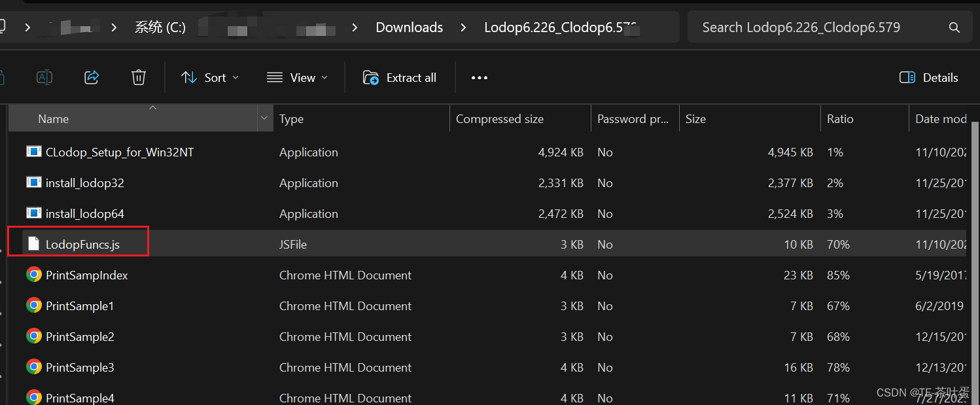This screenshot has height=405, width=980.
Task: Click the search magnifier icon
Action: coord(954,27)
